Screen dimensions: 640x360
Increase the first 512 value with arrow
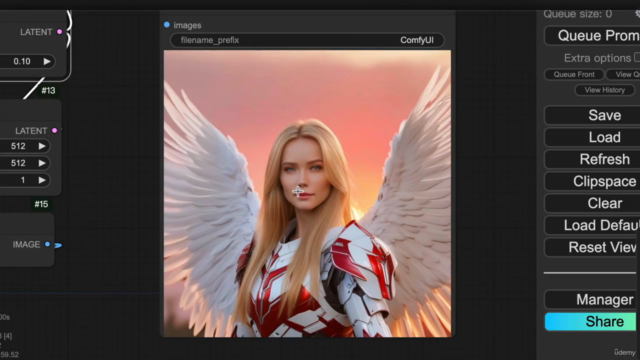(x=42, y=146)
